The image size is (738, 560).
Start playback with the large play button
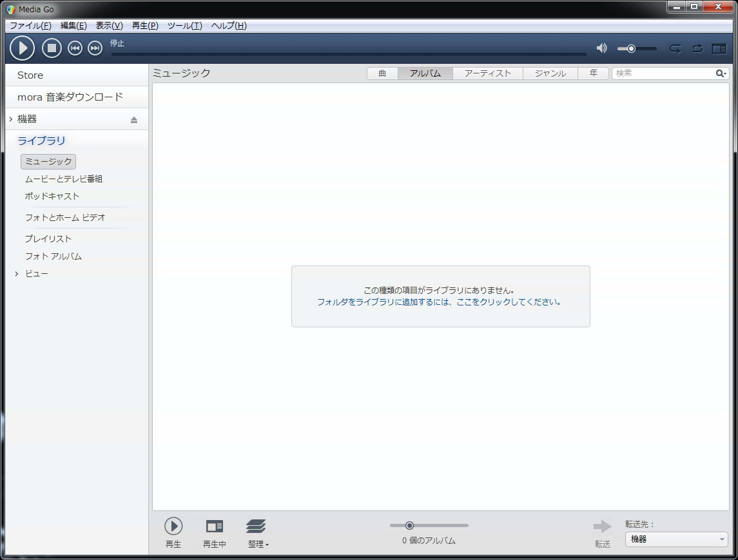coord(22,48)
